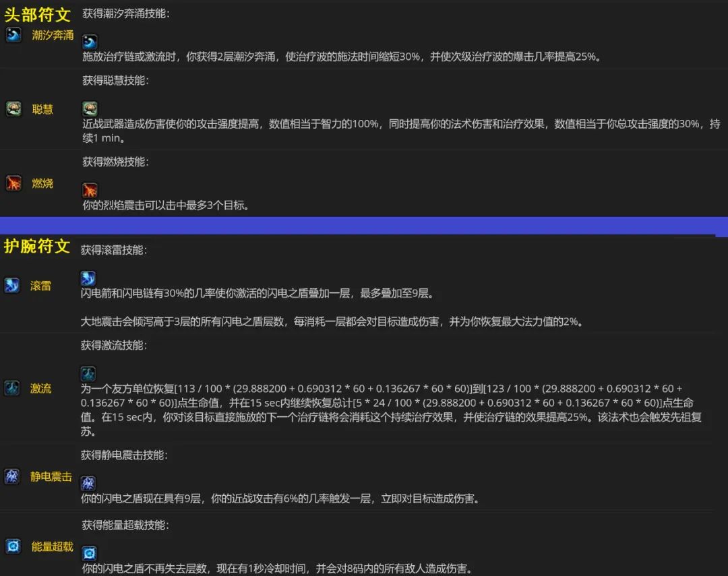The height and width of the screenshot is (576, 728).
Task: Click the text 获得聪慧技能:
Action: (x=116, y=80)
